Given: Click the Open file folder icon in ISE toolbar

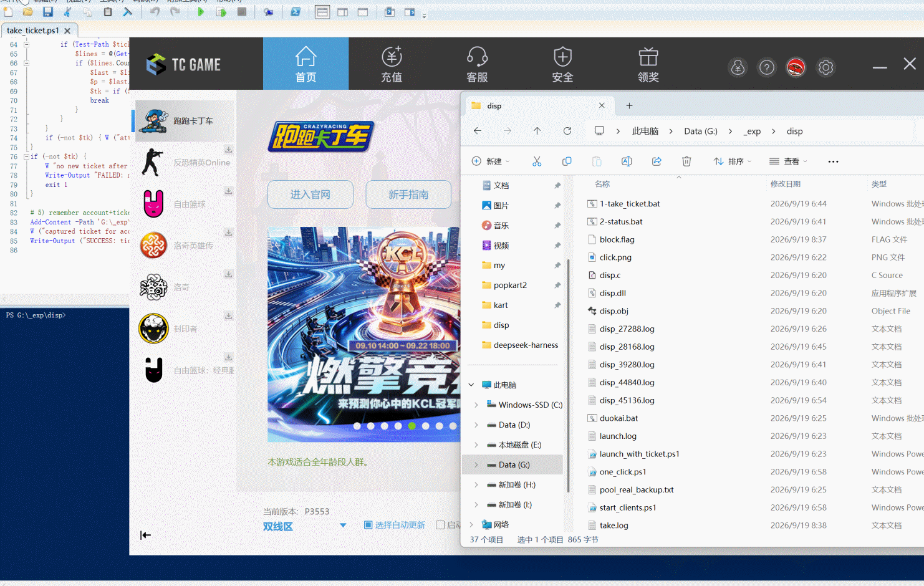Looking at the screenshot, I should tap(27, 12).
